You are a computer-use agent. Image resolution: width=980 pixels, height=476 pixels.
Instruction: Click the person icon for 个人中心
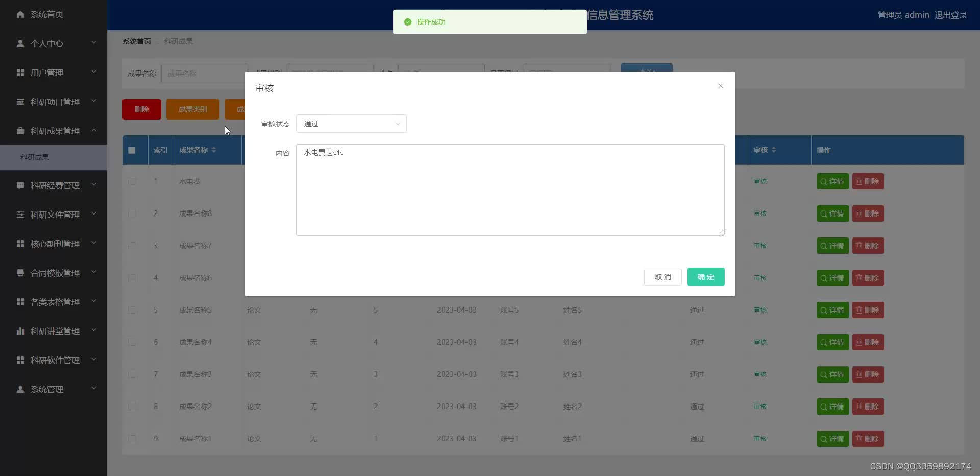20,43
